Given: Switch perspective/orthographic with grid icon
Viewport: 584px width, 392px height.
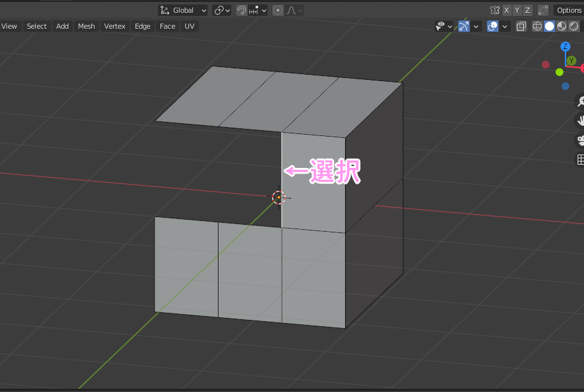Looking at the screenshot, I should coord(580,160).
